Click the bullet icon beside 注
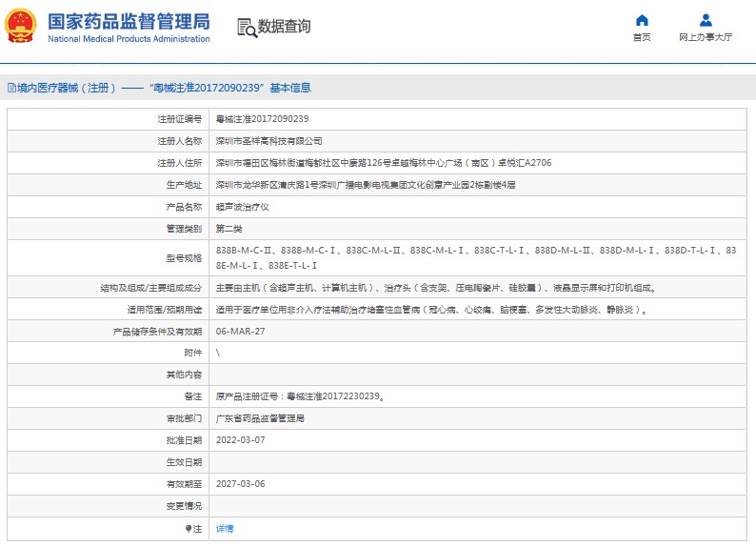 [x=188, y=529]
